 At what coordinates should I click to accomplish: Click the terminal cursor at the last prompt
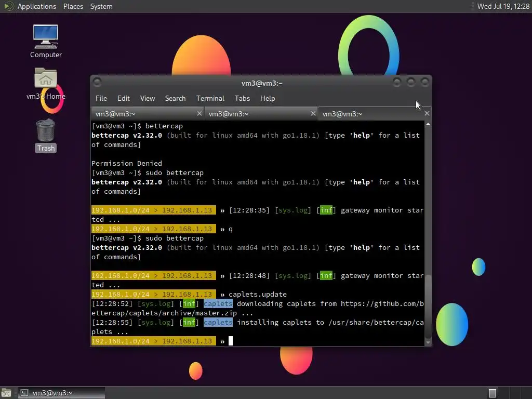231,341
